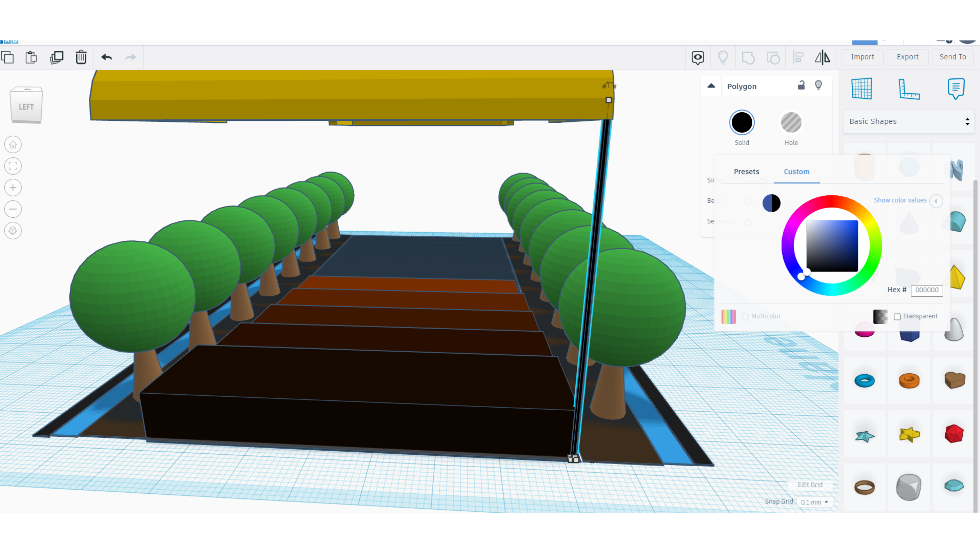Zoom in with the plus icon
Viewport: 980px width, 551px height.
click(x=13, y=187)
